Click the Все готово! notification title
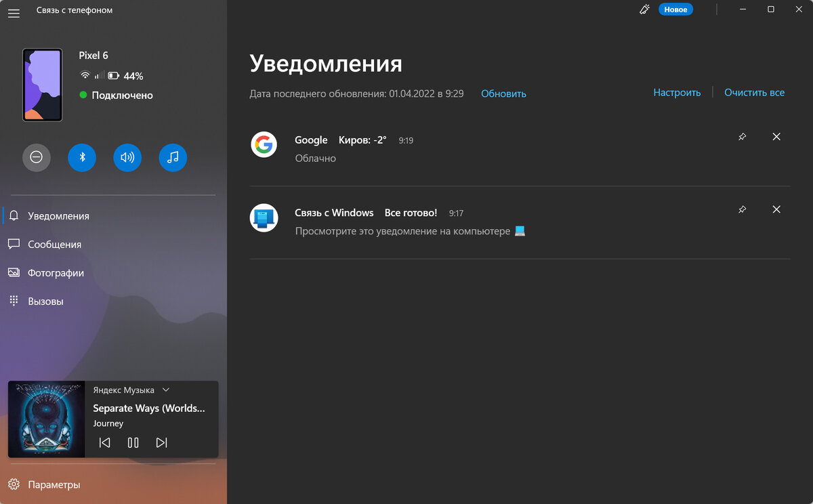Screen dimensions: 813x504 [x=411, y=213]
